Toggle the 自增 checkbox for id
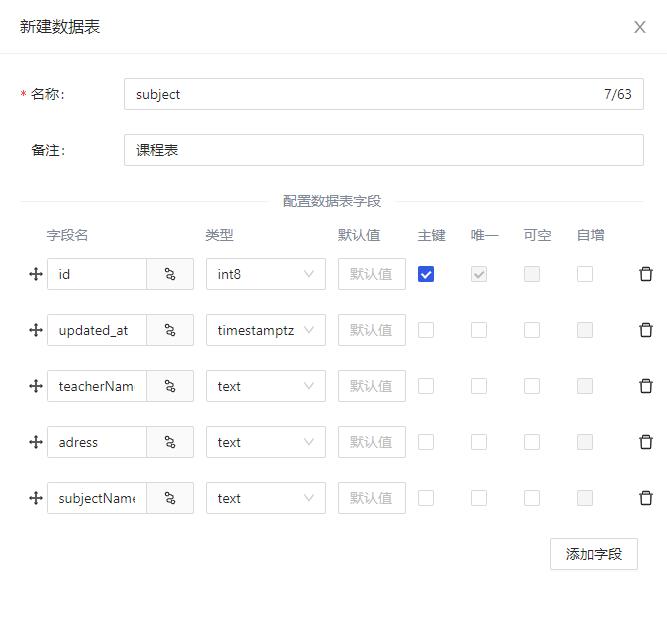Screen dimensions: 667x620 tap(585, 274)
